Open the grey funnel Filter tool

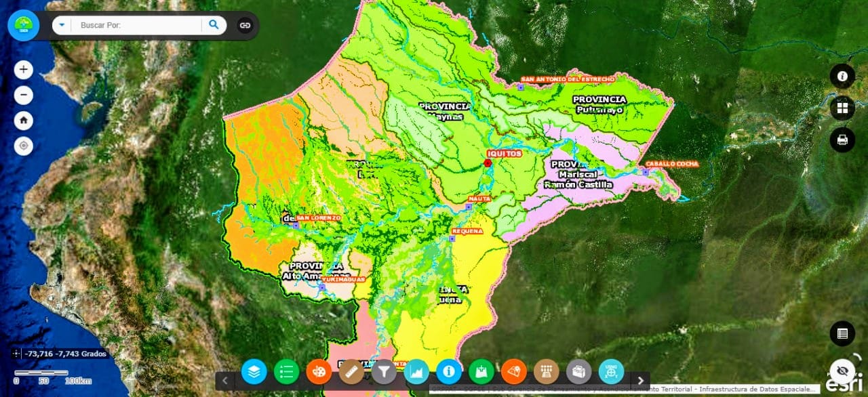384,371
